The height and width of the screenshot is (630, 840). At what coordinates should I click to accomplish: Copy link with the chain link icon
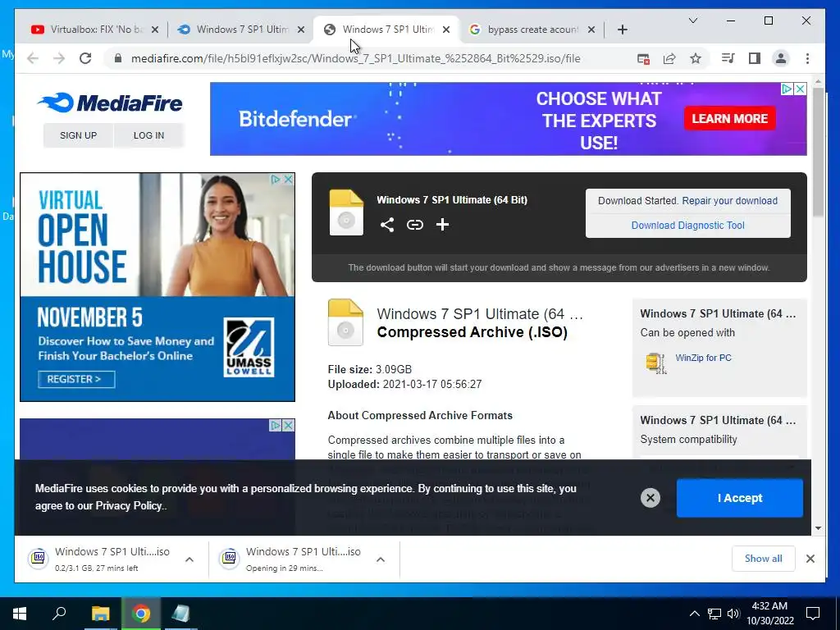pos(414,225)
